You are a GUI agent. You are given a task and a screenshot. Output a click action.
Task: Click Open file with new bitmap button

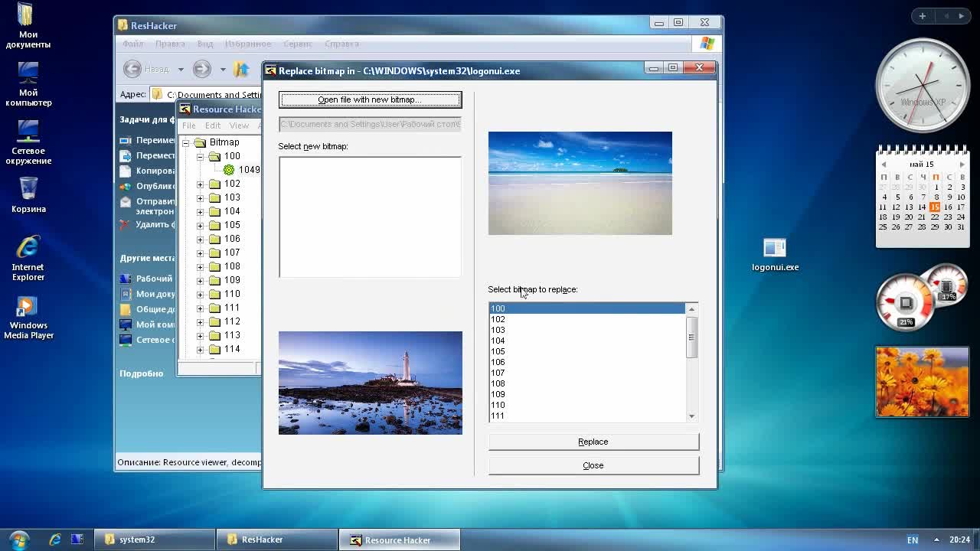click(x=370, y=99)
